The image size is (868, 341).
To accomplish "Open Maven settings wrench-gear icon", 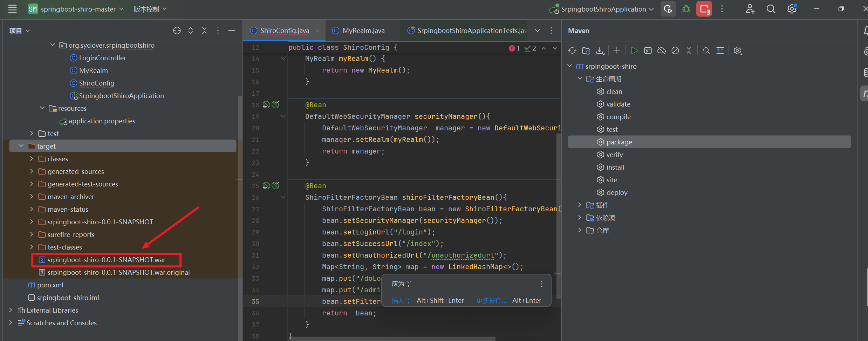I will (x=738, y=51).
